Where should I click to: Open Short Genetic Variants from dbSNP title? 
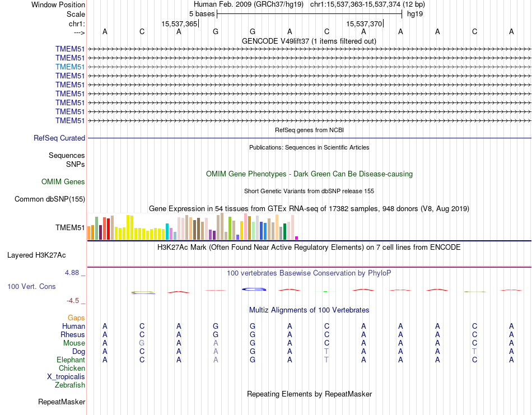309,191
